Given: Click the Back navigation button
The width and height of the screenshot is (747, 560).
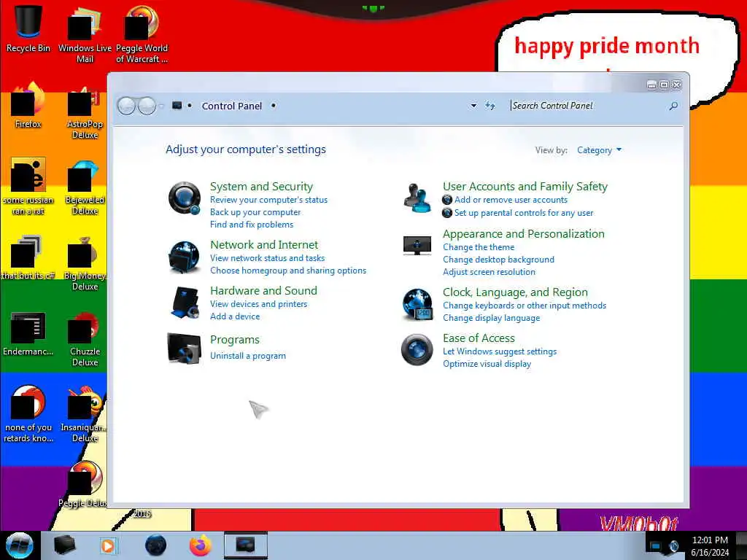Looking at the screenshot, I should pyautogui.click(x=127, y=106).
